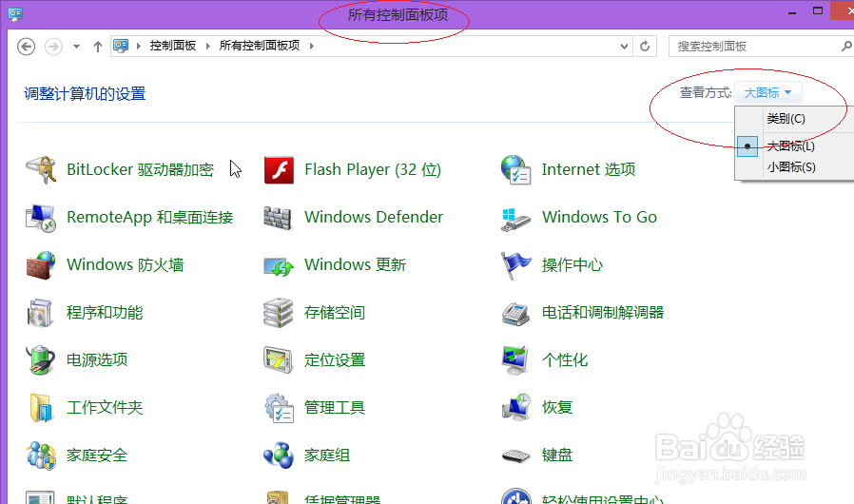Open Flash Player (32 位) link
The image size is (854, 504).
[x=373, y=170]
